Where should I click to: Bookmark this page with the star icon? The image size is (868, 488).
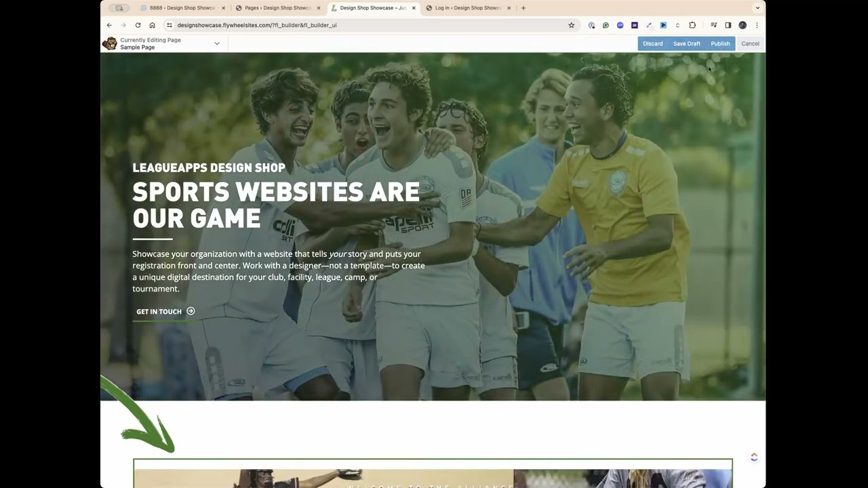pos(571,25)
